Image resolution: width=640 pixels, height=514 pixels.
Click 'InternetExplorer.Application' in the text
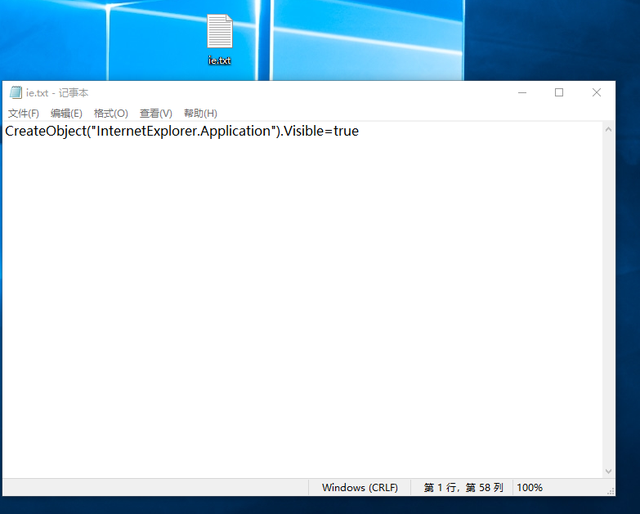(x=184, y=131)
